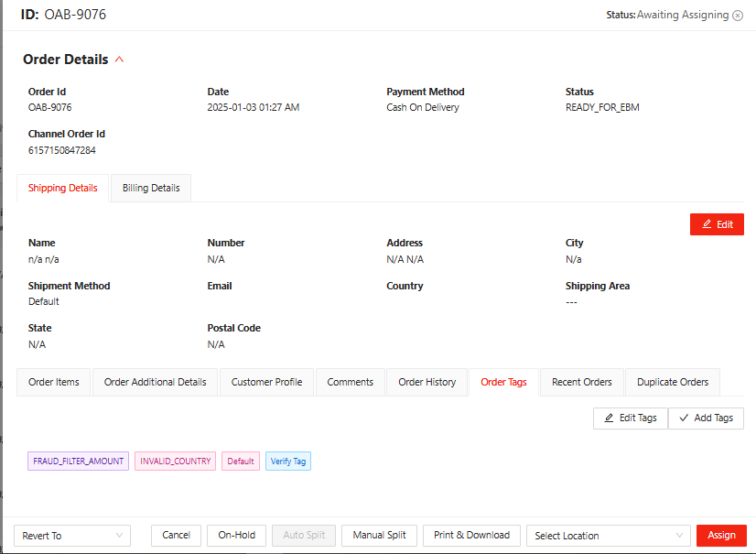This screenshot has width=756, height=554.
Task: Click the FRAUD_FILTER_AMOUNT tag
Action: pyautogui.click(x=79, y=462)
